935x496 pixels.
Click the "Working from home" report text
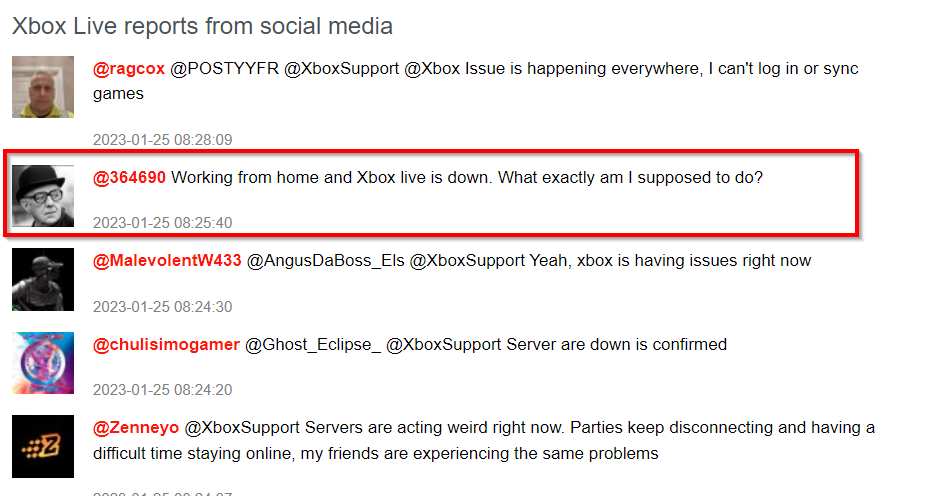coord(467,178)
